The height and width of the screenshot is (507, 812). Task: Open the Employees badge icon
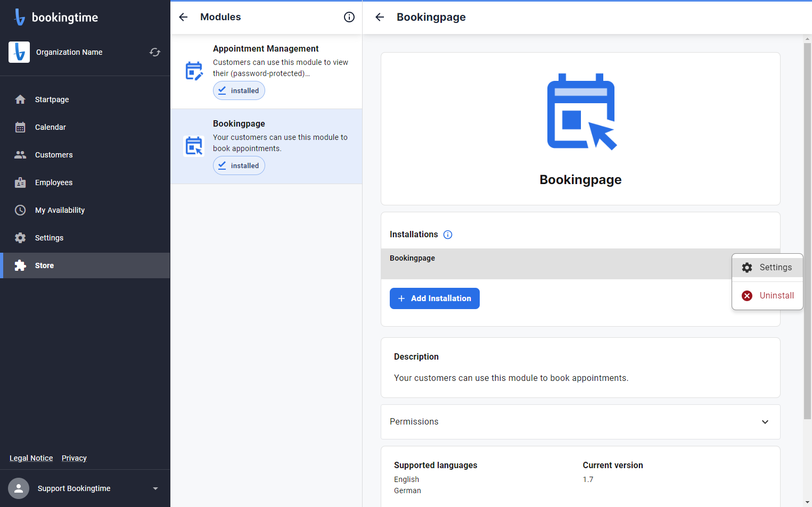[20, 182]
